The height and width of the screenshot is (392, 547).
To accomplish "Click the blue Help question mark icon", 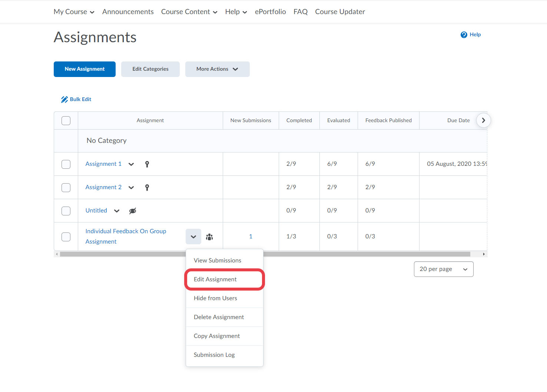I will pos(464,35).
